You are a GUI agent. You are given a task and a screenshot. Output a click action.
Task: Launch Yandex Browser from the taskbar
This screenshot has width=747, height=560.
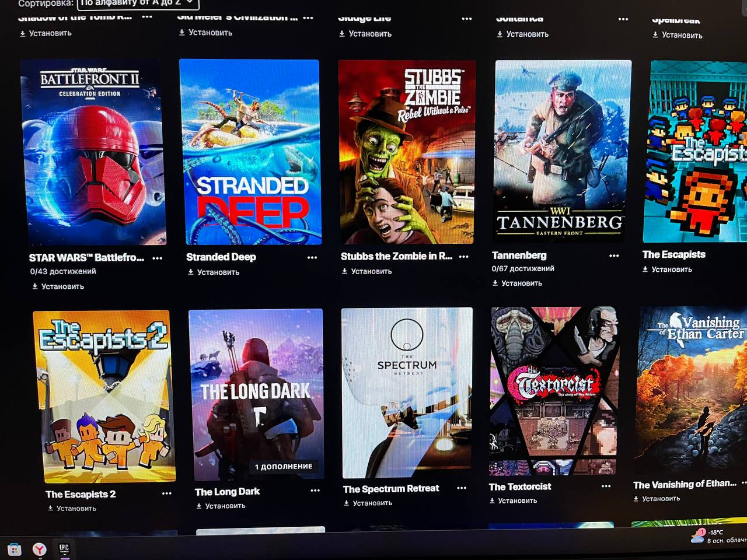(39, 549)
